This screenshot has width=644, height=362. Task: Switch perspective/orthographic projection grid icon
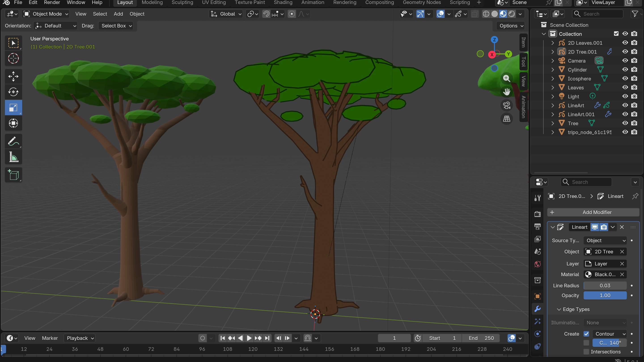pos(506,119)
